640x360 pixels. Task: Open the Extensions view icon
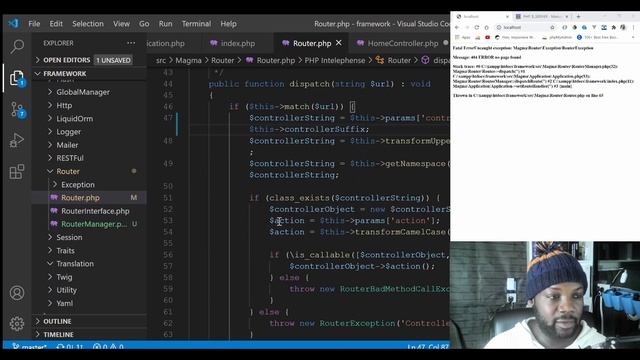[x=17, y=171]
